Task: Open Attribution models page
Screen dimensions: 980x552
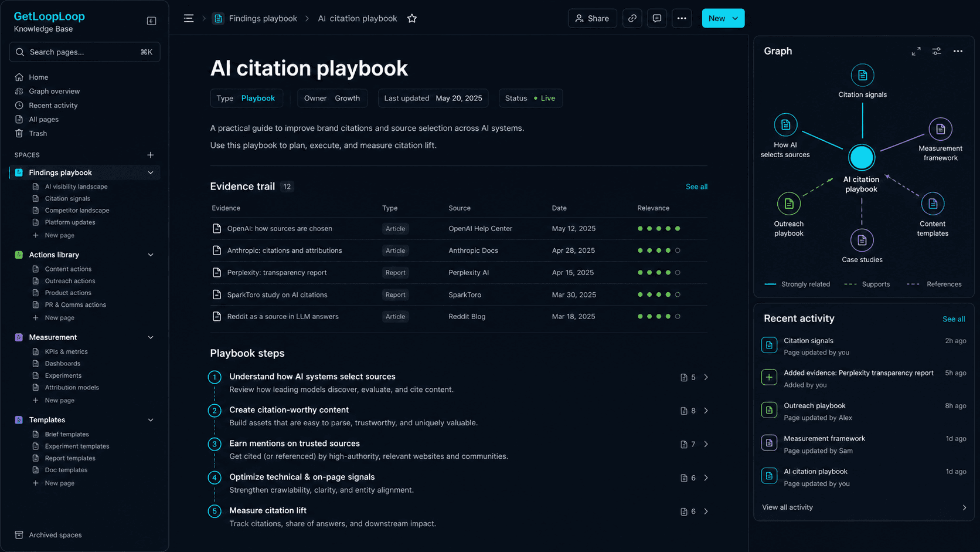Action: pyautogui.click(x=72, y=388)
